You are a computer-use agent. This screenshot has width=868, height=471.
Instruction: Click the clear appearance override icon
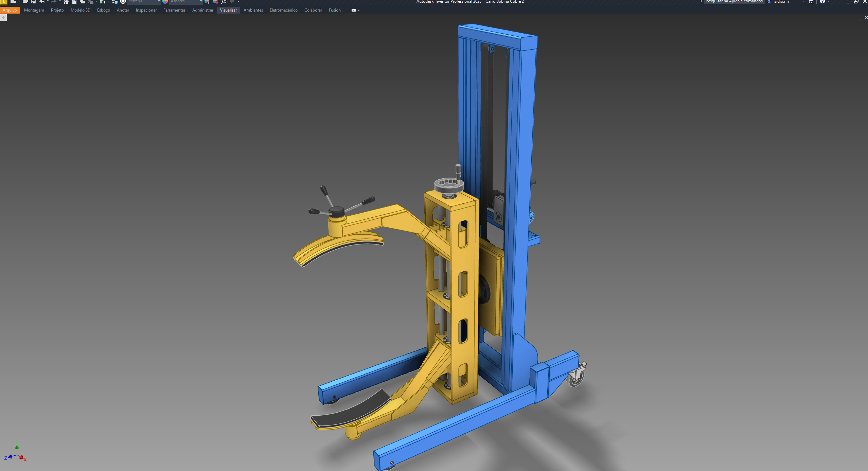[215, 2]
